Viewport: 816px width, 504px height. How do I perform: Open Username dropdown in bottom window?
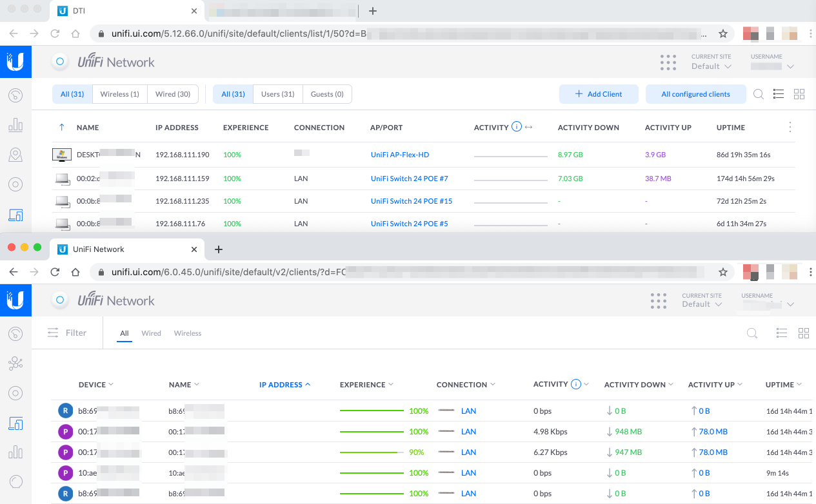[x=768, y=304]
